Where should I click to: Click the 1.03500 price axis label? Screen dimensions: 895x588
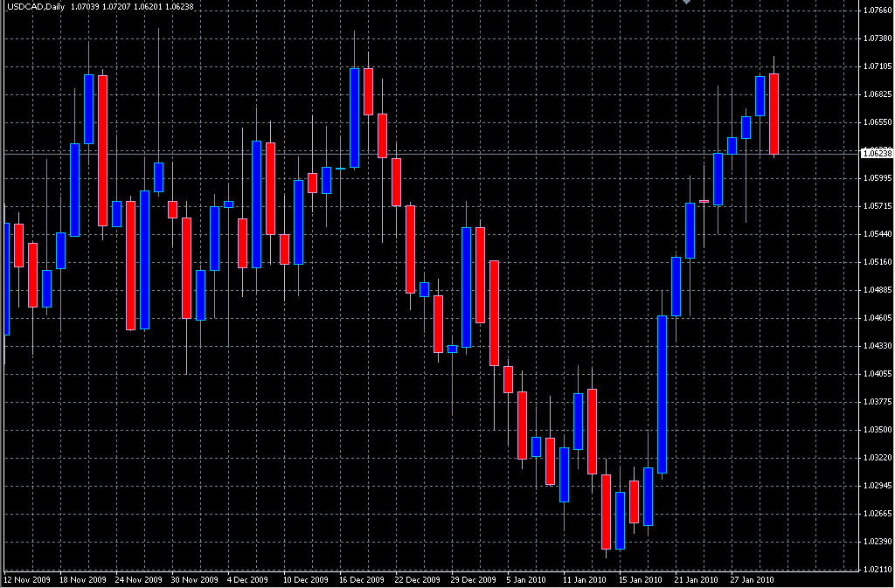[x=878, y=430]
